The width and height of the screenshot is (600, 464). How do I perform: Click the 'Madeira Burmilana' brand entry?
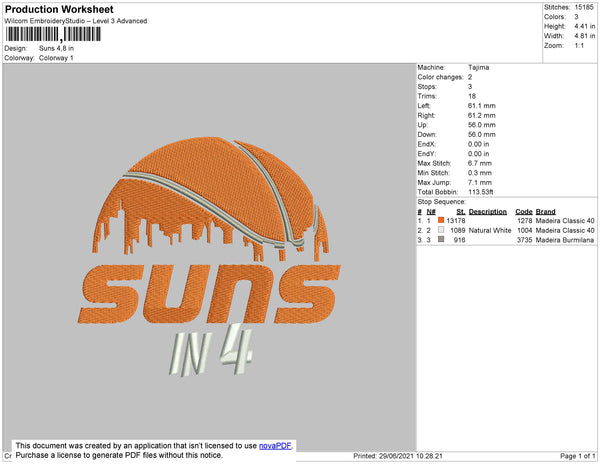pos(565,240)
